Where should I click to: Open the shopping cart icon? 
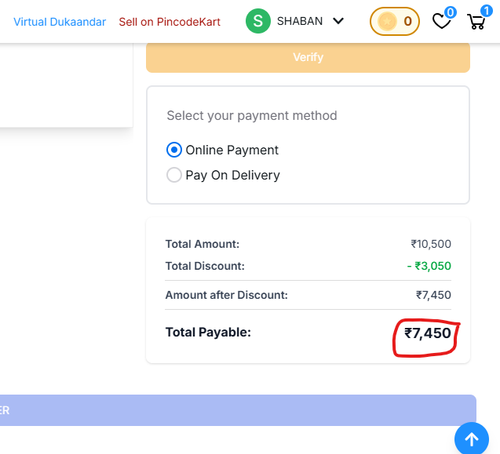tap(477, 22)
